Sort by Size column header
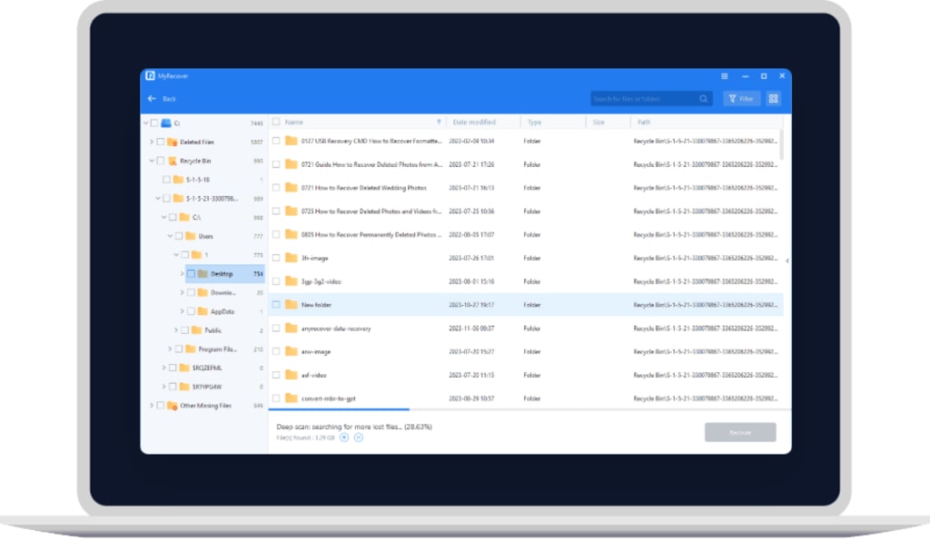Image resolution: width=930 pixels, height=560 pixels. point(599,122)
